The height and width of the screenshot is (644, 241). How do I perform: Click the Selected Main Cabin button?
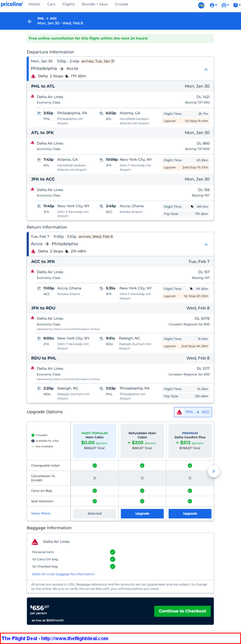(x=95, y=513)
